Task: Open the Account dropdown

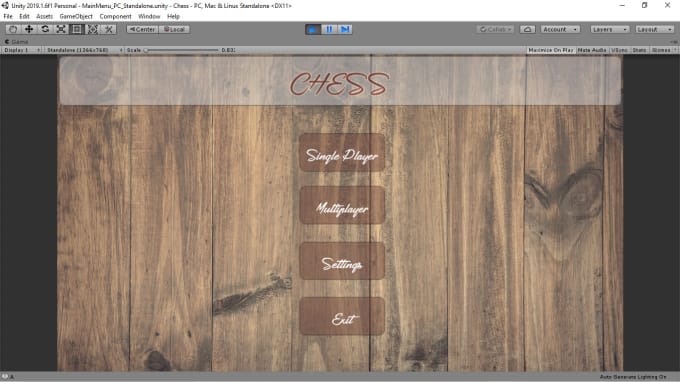Action: pyautogui.click(x=560, y=29)
